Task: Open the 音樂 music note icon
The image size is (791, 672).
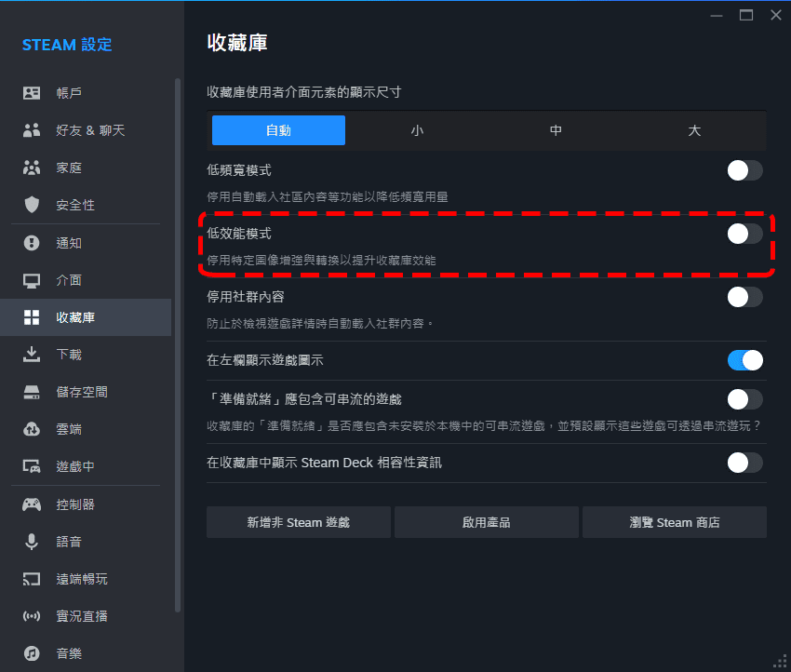Action: click(33, 652)
